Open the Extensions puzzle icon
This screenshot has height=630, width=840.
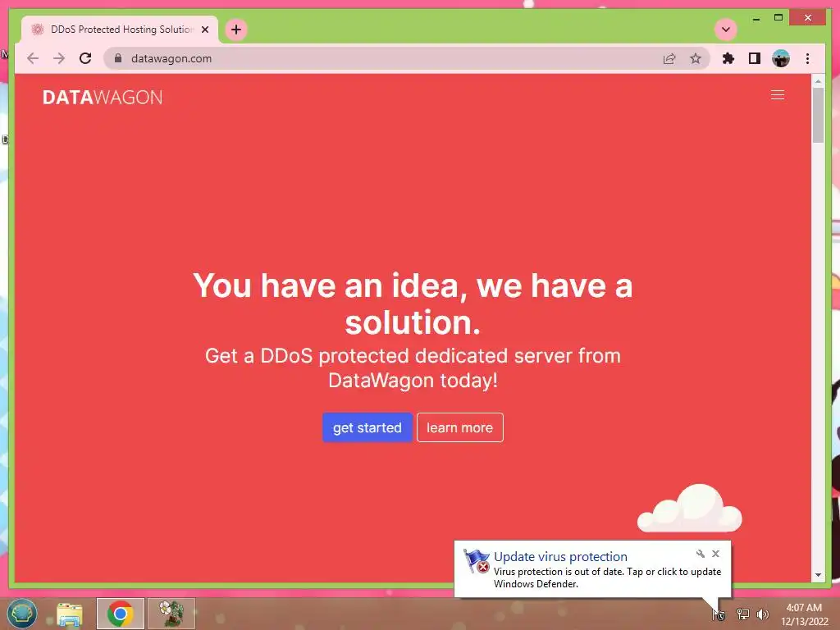pos(728,58)
